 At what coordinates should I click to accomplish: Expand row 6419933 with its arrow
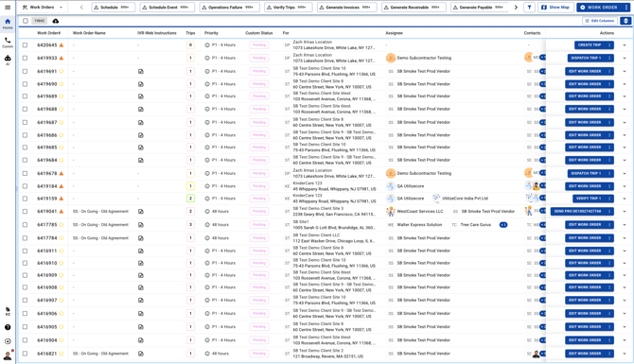pyautogui.click(x=625, y=59)
